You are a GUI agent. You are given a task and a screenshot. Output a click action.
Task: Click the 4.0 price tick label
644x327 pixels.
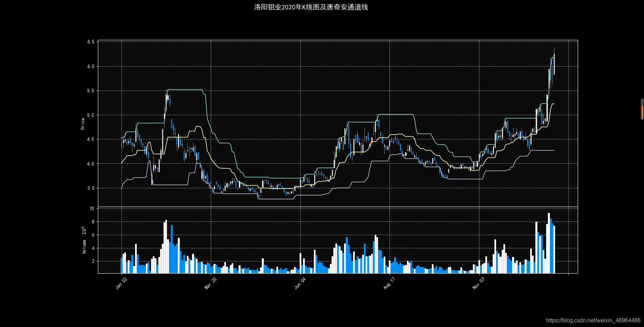coord(91,164)
